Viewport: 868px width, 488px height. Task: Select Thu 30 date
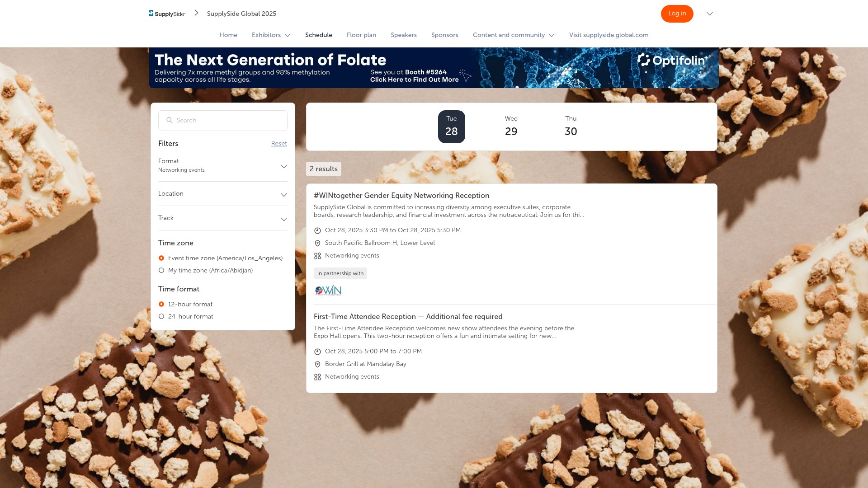(x=571, y=127)
